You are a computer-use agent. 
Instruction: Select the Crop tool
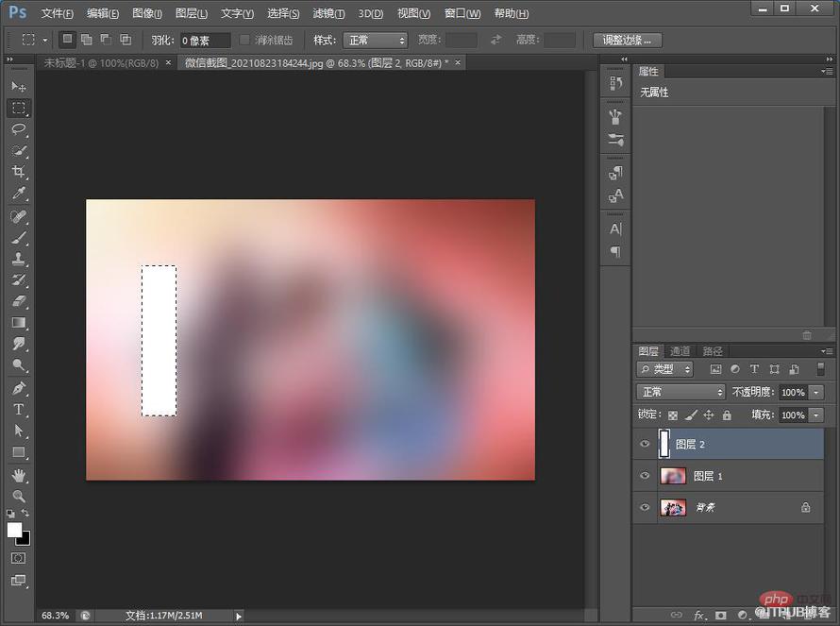pos(19,172)
